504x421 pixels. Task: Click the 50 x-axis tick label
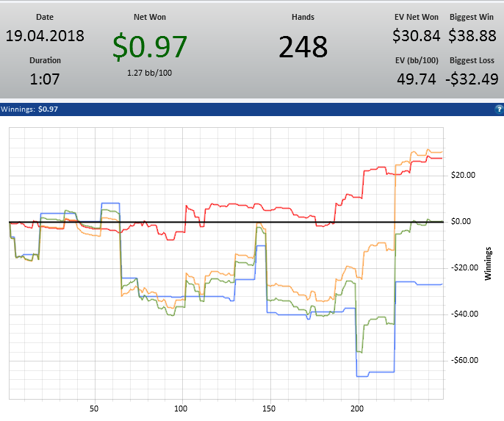coord(94,409)
